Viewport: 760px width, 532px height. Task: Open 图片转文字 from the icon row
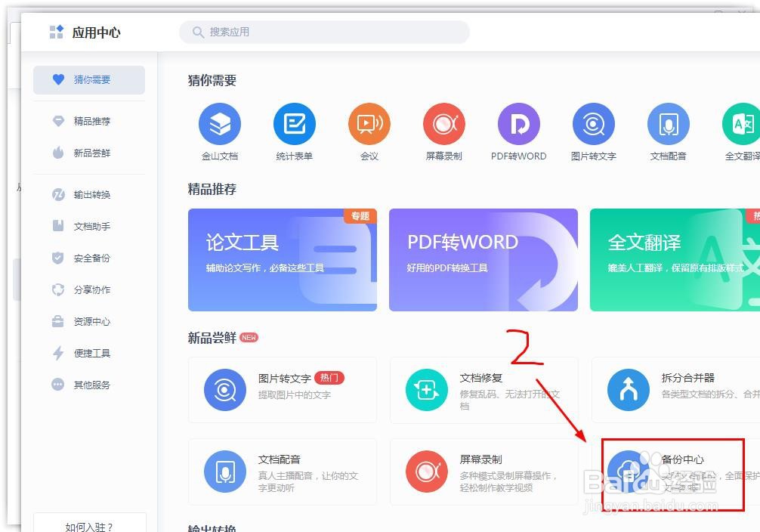[593, 125]
